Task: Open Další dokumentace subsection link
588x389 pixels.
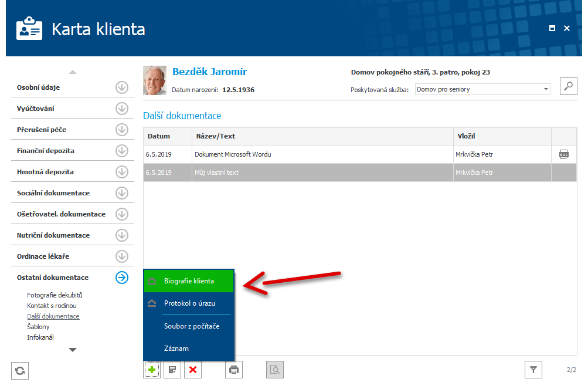Action: (x=53, y=316)
